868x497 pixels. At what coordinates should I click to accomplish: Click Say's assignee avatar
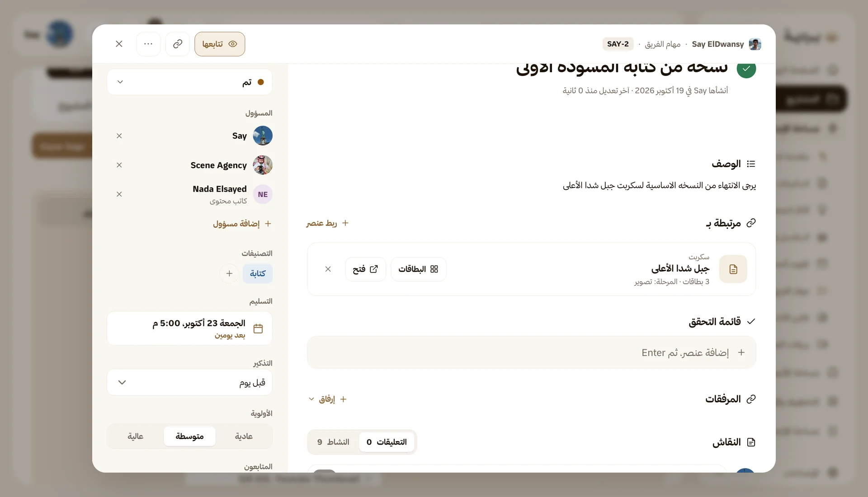tap(263, 136)
